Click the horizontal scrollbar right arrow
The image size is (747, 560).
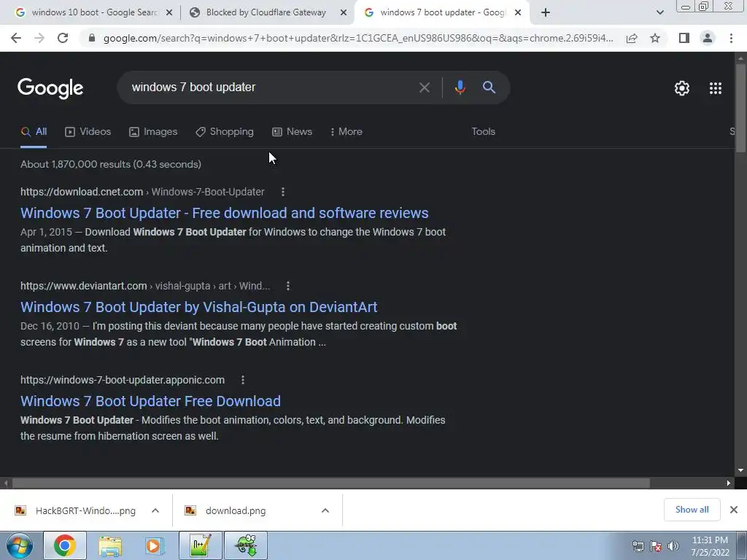[x=729, y=483]
